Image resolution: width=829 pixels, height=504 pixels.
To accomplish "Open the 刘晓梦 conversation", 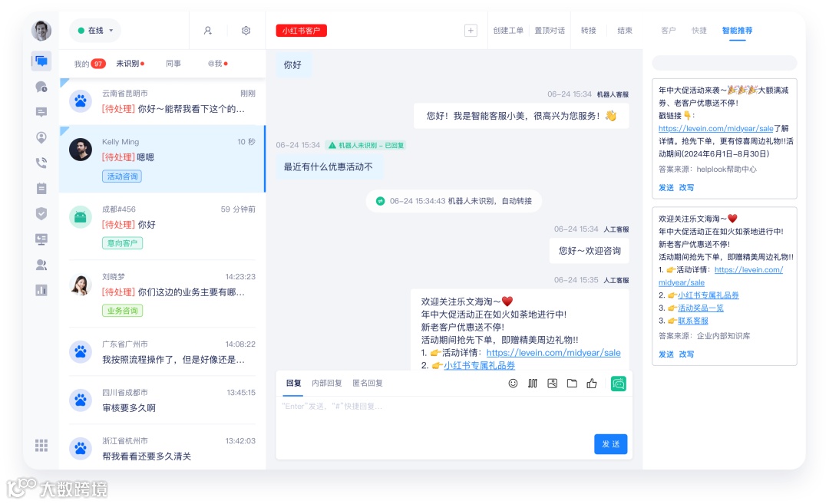I will (162, 294).
